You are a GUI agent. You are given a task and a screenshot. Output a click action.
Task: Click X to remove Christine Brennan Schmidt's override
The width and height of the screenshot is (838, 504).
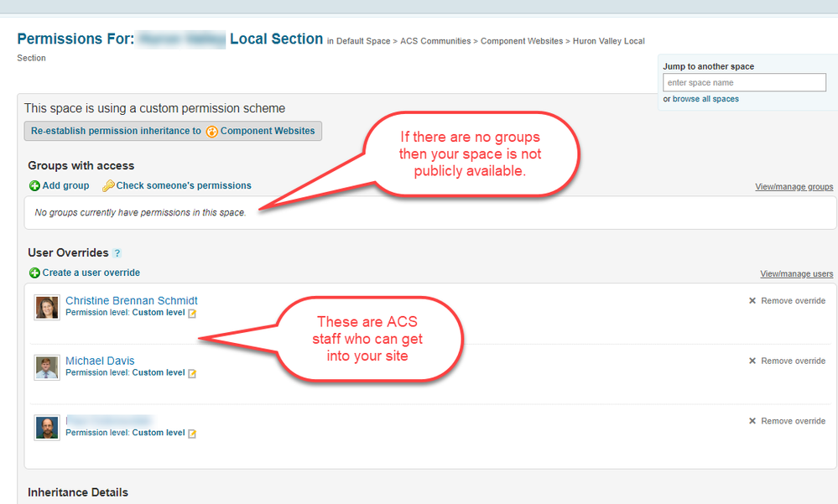pos(752,301)
